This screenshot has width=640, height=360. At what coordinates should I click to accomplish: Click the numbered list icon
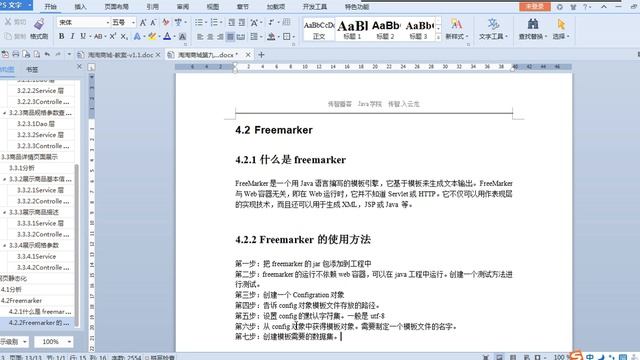click(214, 22)
